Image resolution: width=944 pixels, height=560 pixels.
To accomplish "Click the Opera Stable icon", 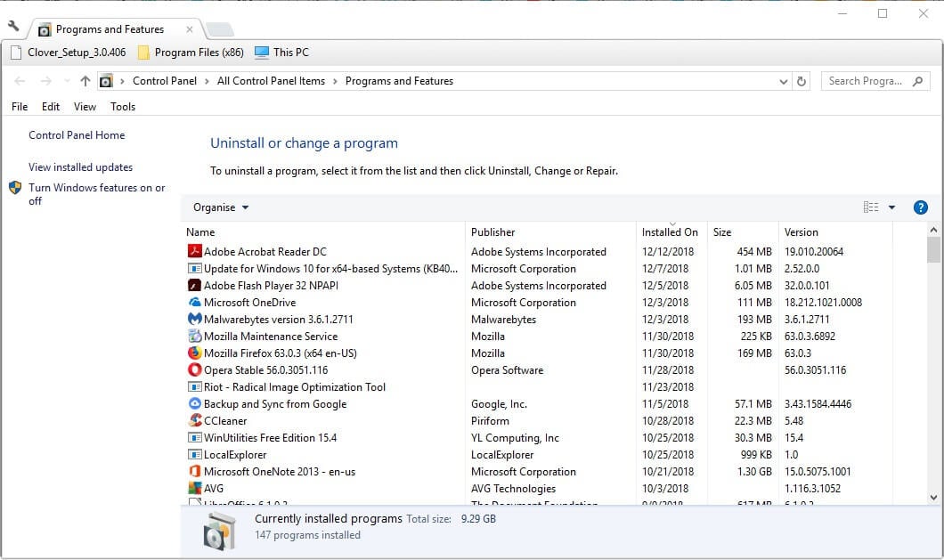I will [x=194, y=369].
